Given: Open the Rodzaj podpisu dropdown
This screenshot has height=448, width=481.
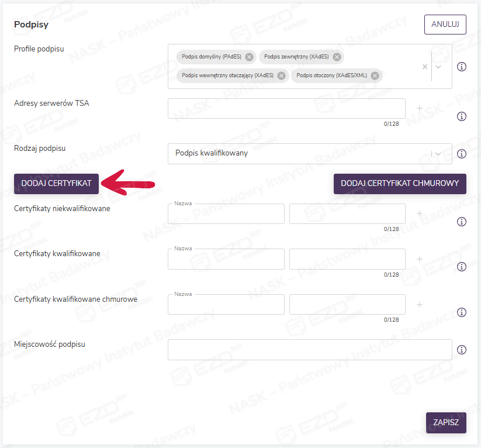Looking at the screenshot, I should 439,153.
